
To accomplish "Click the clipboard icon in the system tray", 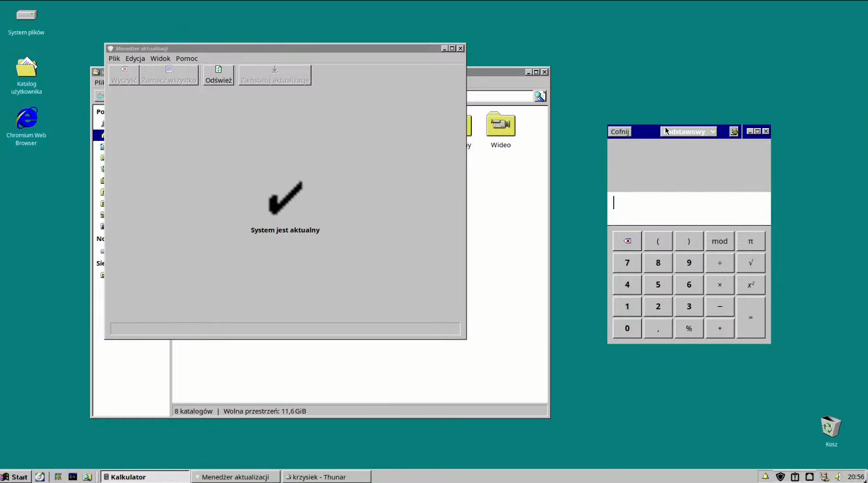I will click(x=795, y=477).
